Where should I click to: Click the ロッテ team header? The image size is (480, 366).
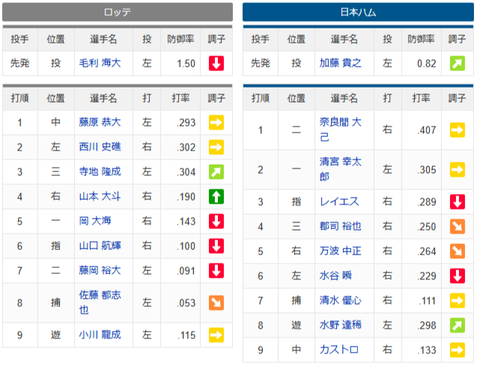click(x=117, y=12)
